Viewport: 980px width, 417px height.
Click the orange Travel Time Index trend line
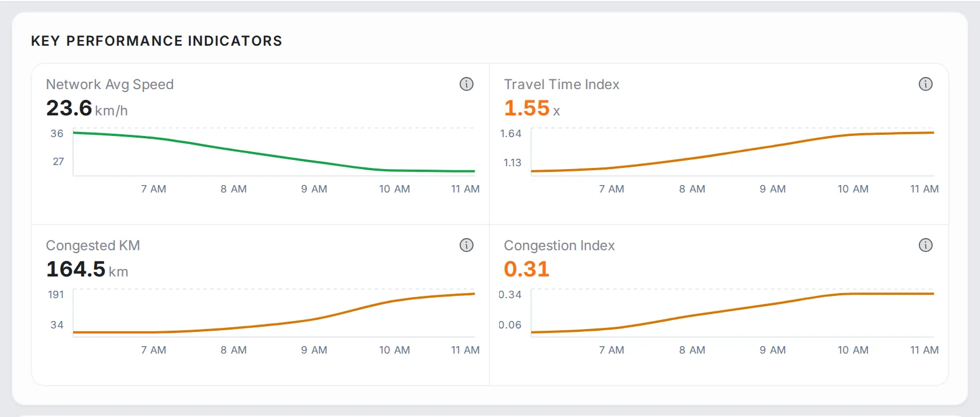pos(733,151)
